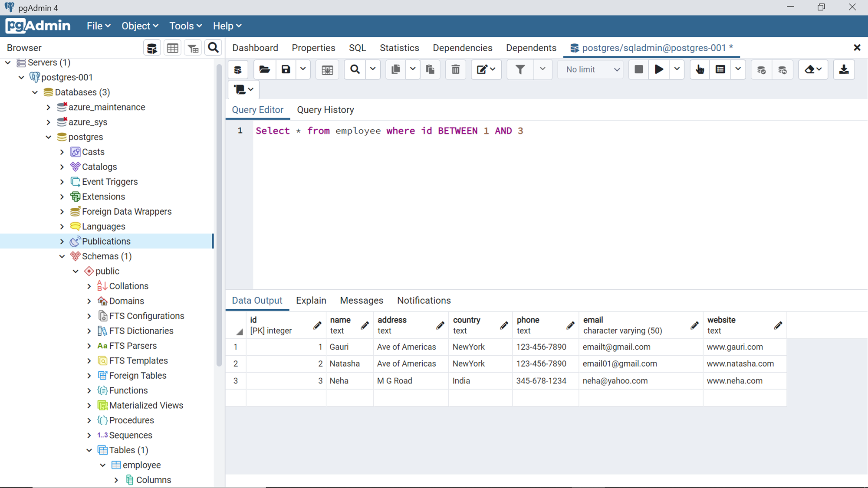
Task: Open the Tools menu
Action: [x=185, y=26]
